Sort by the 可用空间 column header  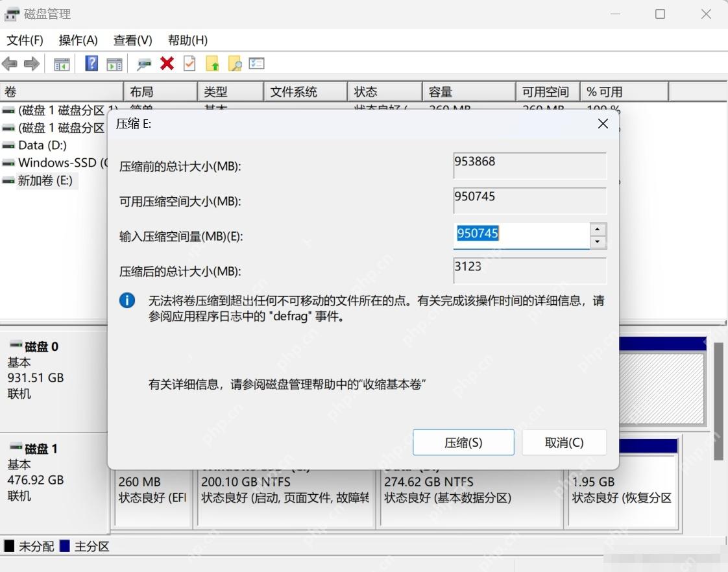click(548, 92)
